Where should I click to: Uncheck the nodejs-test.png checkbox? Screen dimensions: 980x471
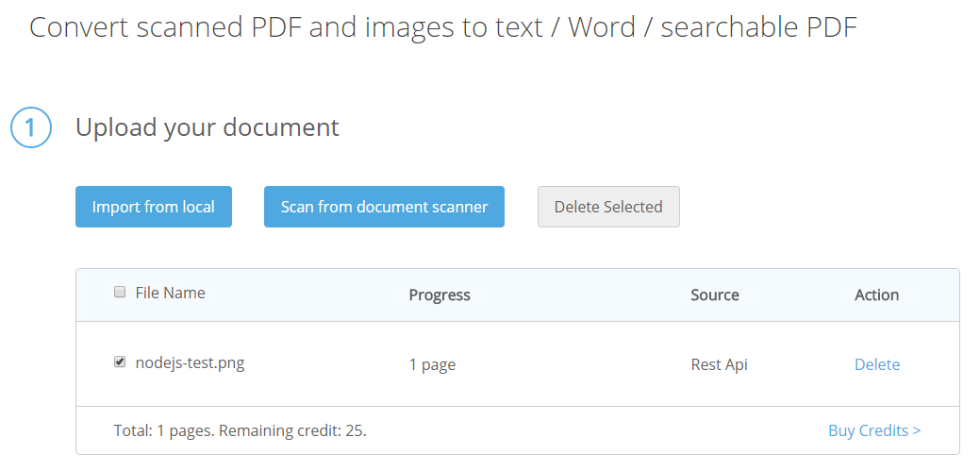point(120,362)
